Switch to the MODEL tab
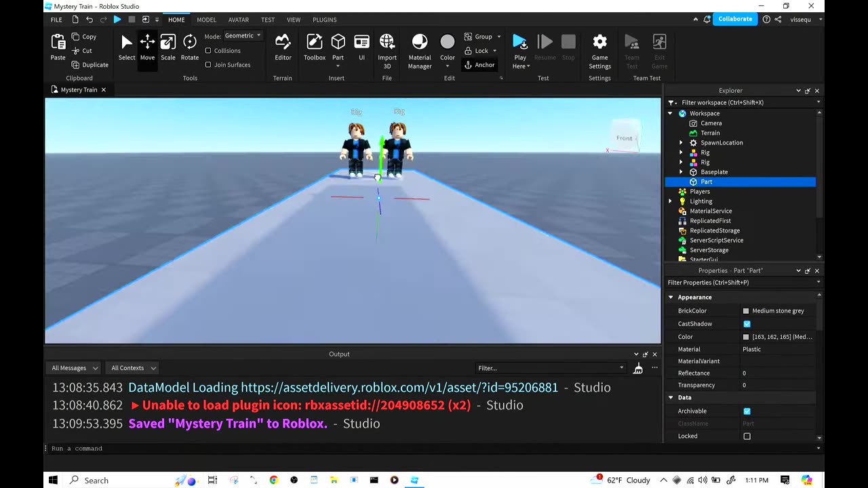868x488 pixels. [207, 20]
